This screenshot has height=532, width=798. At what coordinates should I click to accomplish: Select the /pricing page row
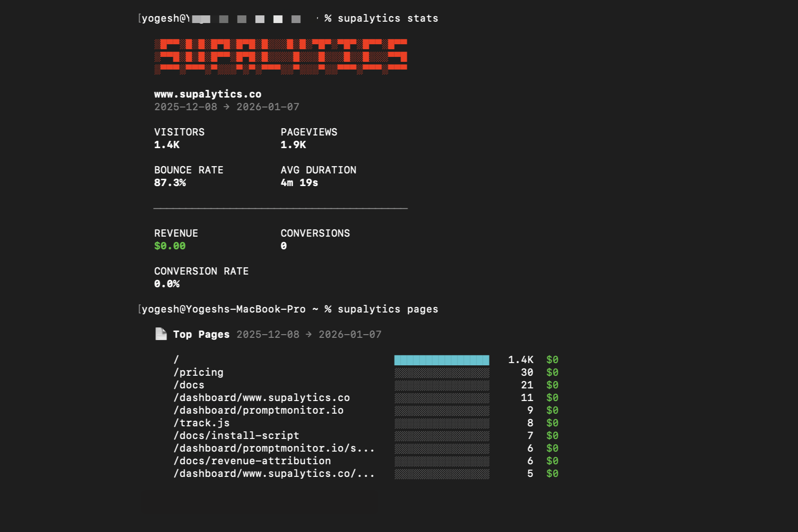[x=198, y=372]
